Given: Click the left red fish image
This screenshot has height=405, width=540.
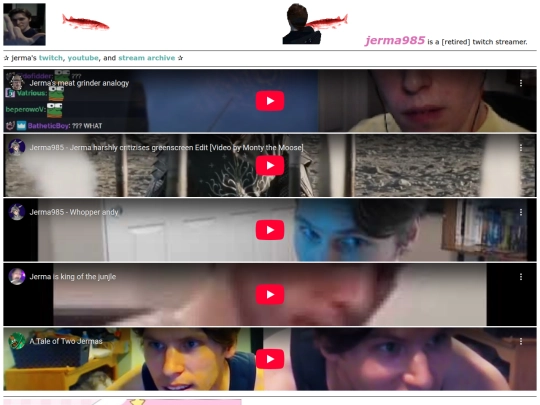Looking at the screenshot, I should pos(85,22).
